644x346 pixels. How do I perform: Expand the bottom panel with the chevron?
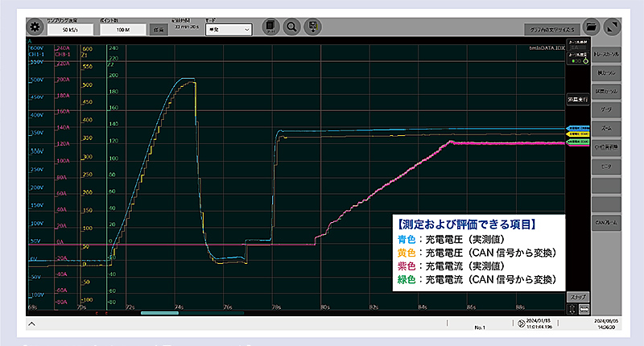[x=32, y=323]
